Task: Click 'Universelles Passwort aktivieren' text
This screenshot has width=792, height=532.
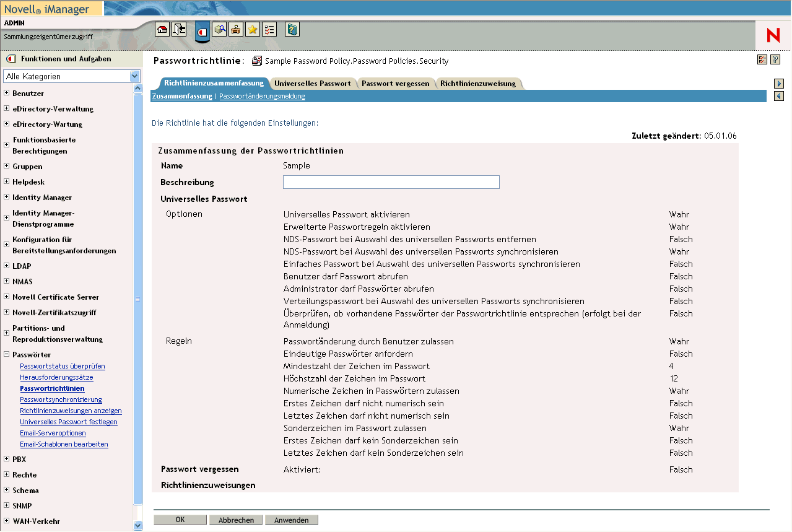Action: click(346, 215)
